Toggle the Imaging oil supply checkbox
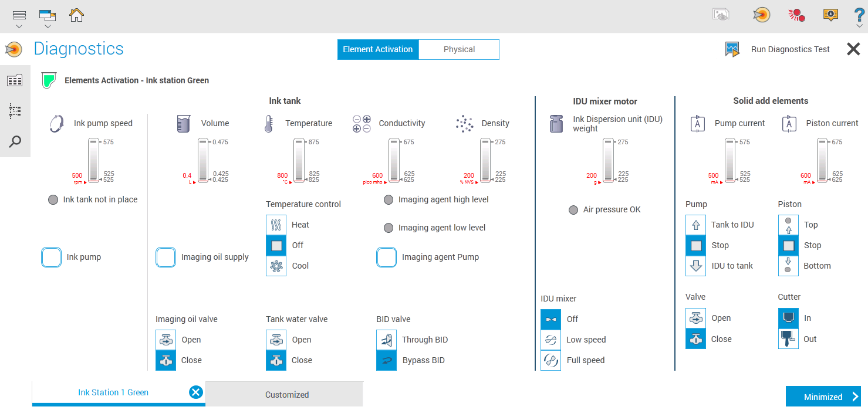868x410 pixels. (166, 257)
